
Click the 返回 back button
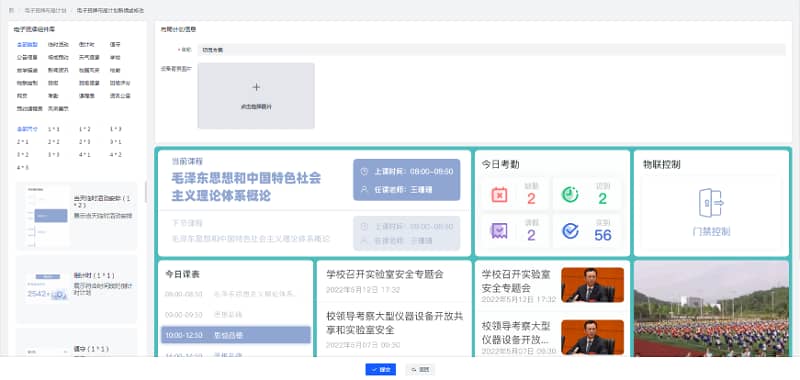tap(420, 369)
